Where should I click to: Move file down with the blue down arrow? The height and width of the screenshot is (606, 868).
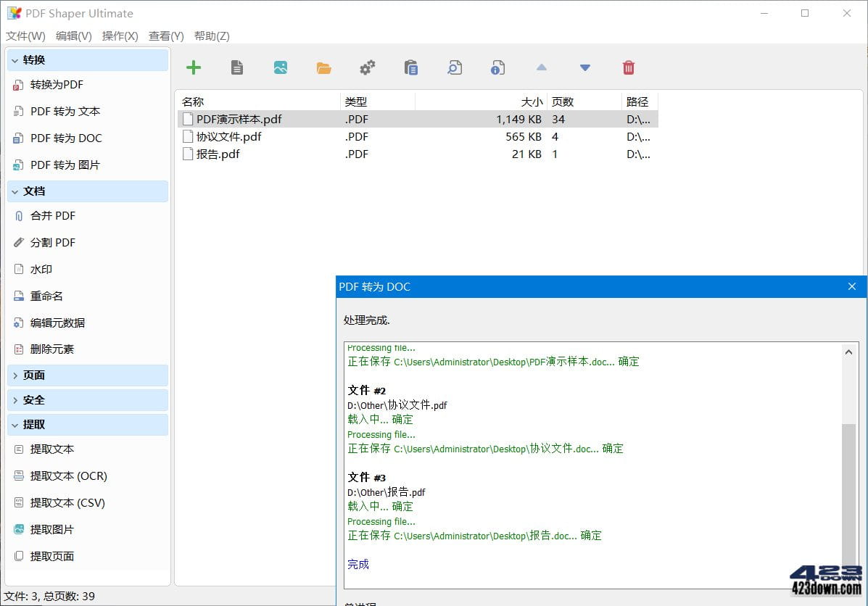(585, 67)
